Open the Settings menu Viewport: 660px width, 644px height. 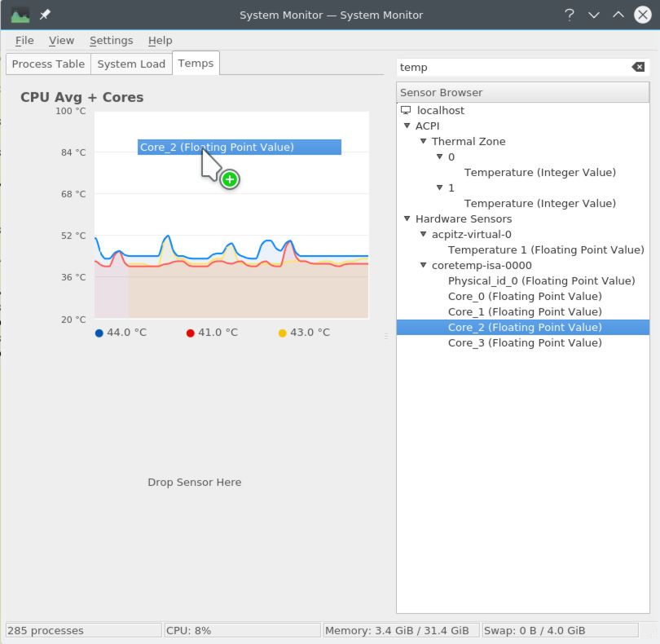111,41
